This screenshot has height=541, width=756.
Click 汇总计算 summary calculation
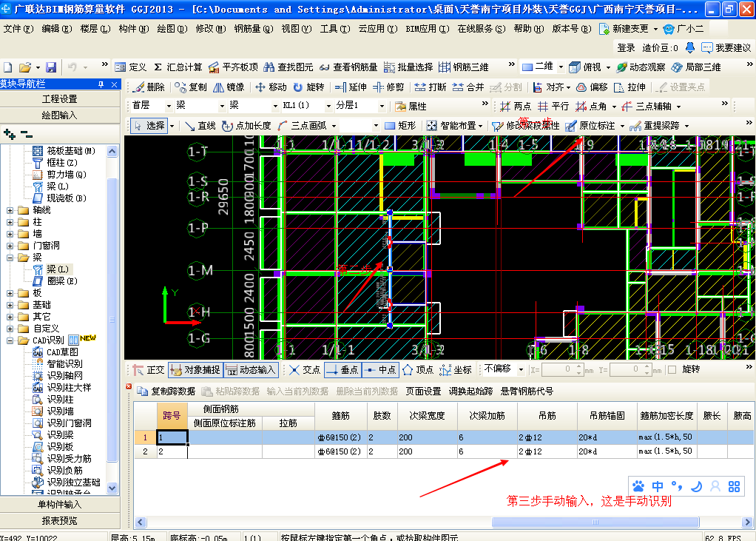(178, 67)
